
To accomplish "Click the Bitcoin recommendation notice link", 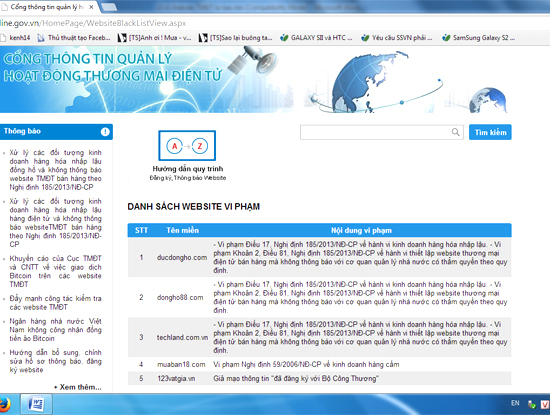I will point(55,271).
